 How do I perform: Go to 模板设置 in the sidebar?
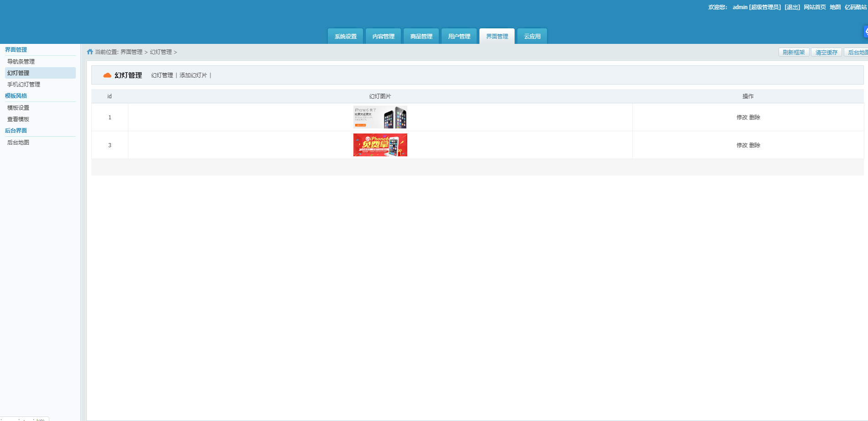18,108
